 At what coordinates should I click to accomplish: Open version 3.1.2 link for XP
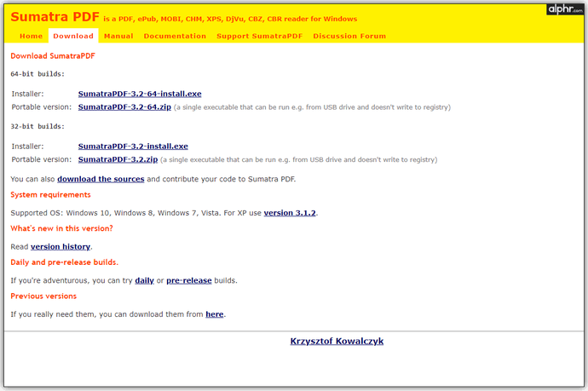[290, 213]
